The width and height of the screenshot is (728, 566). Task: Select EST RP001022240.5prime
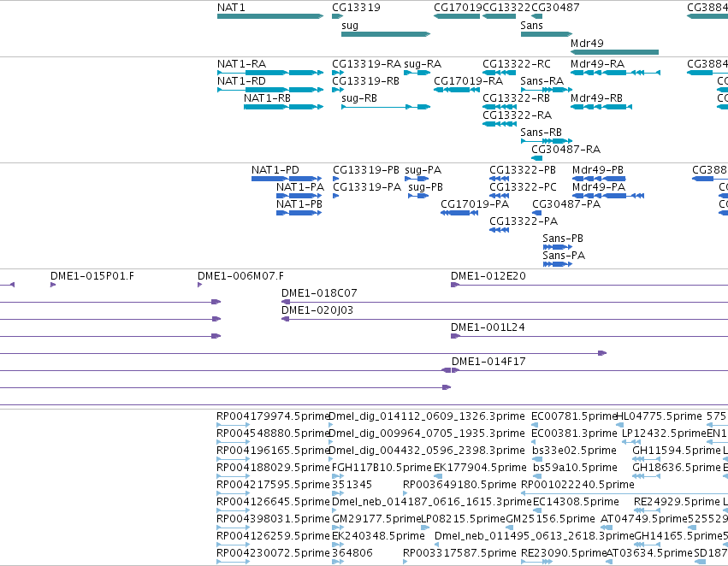point(624,493)
